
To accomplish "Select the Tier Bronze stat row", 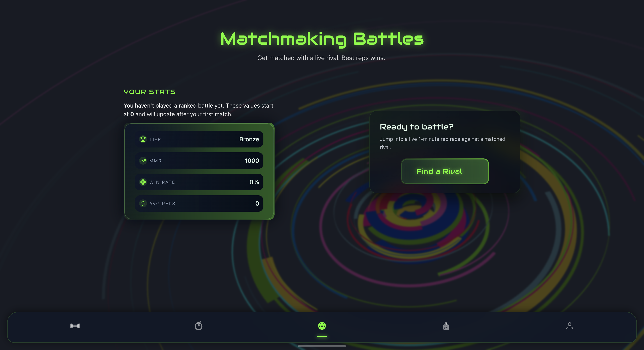I will tap(199, 139).
